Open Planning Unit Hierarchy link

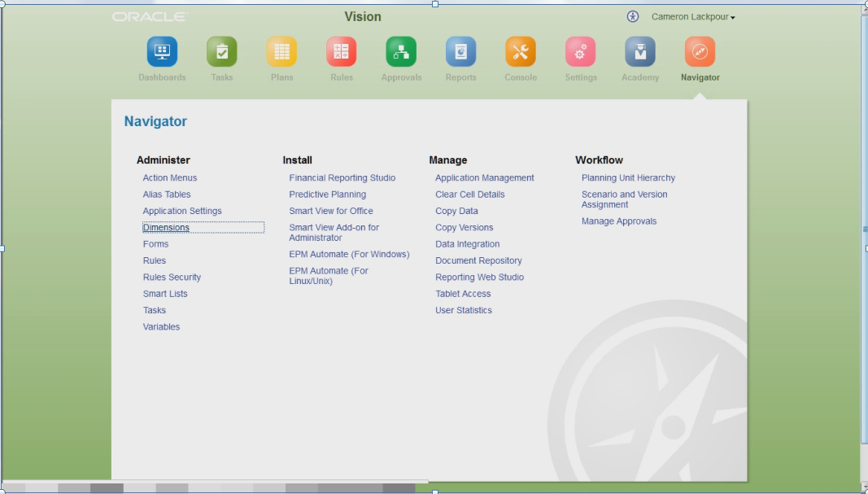pyautogui.click(x=628, y=177)
